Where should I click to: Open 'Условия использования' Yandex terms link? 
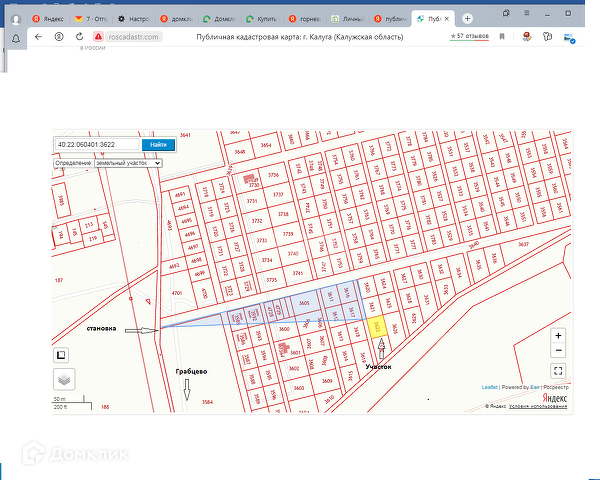(x=538, y=406)
